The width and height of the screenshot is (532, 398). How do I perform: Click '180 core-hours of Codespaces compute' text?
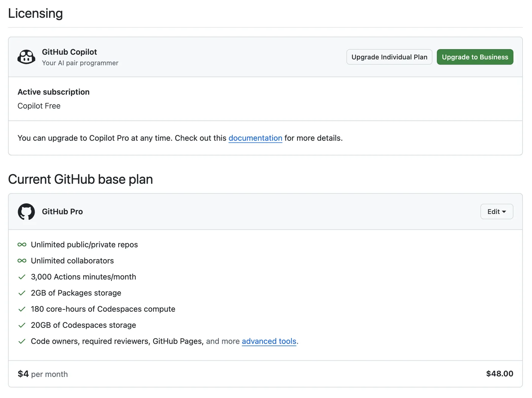click(103, 309)
